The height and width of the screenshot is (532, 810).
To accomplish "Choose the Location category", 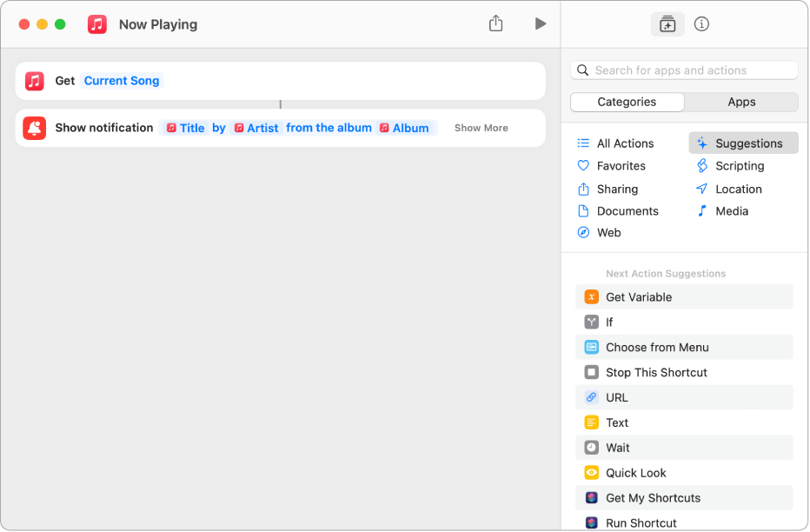I will click(x=738, y=189).
